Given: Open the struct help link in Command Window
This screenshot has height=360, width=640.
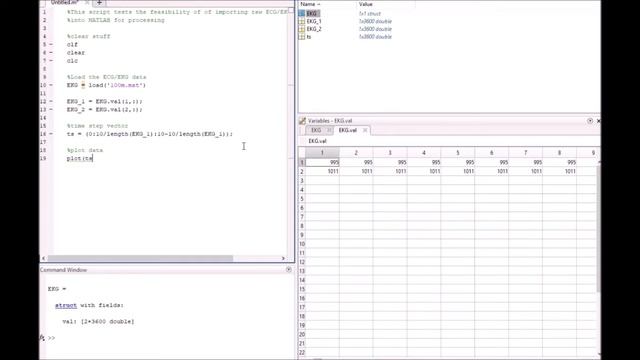Looking at the screenshot, I should click(x=66, y=305).
